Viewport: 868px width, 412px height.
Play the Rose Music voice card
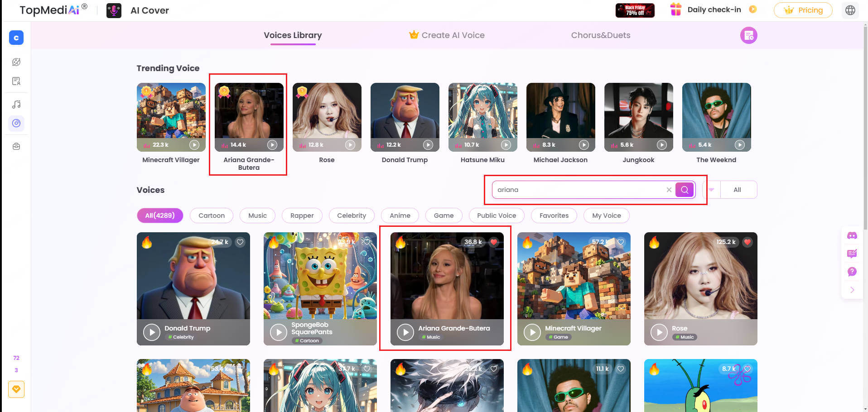tap(659, 332)
